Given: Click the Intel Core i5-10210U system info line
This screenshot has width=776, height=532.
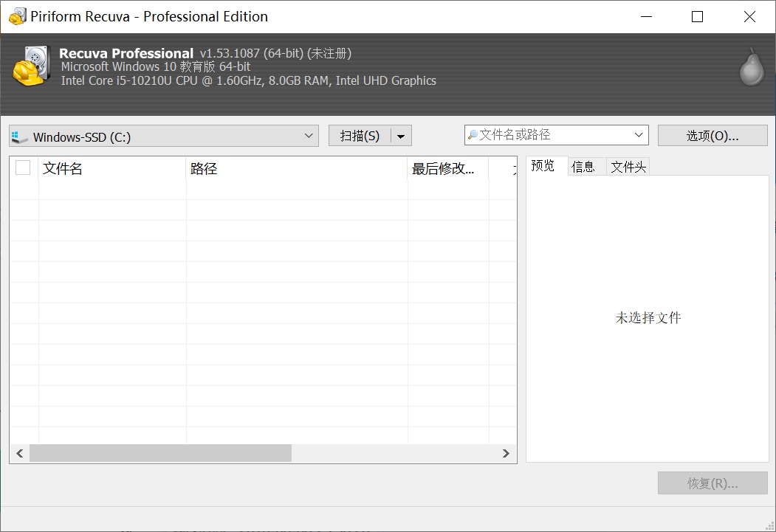Looking at the screenshot, I should [248, 80].
